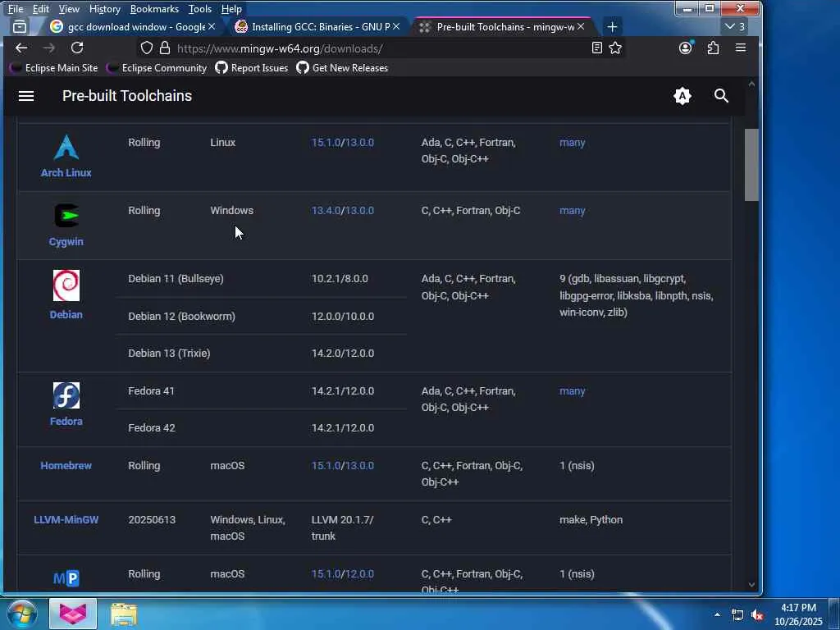Close the Installing GCC Binaries tab
This screenshot has width=840, height=630.
(396, 26)
